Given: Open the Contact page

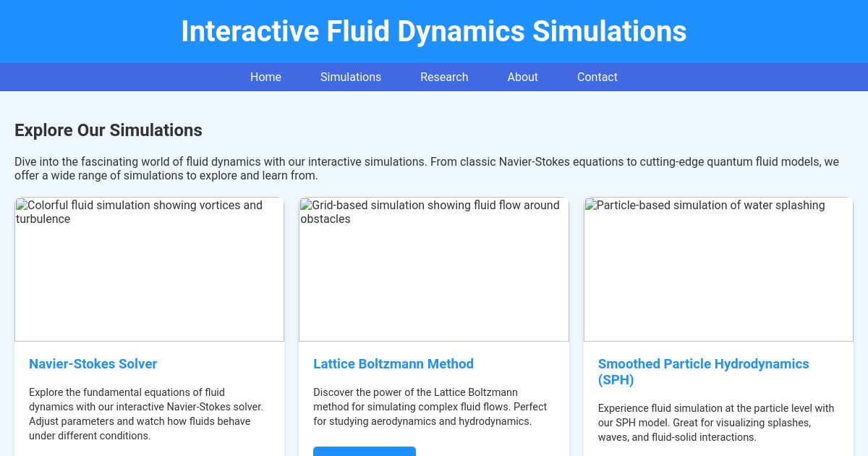Looking at the screenshot, I should (597, 77).
